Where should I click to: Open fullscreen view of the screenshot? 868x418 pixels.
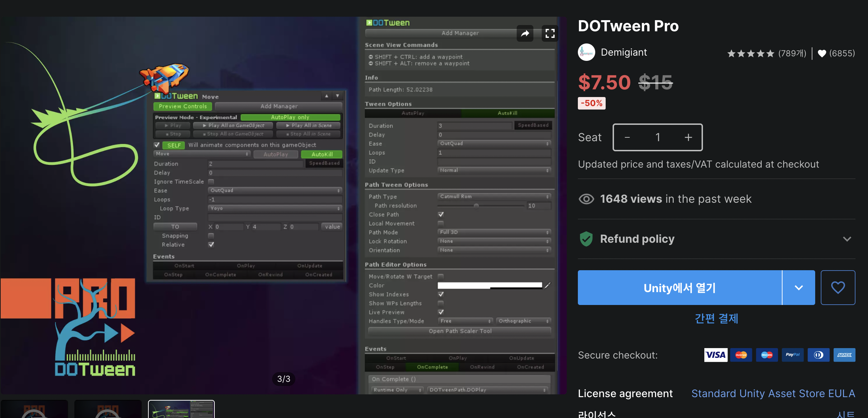coord(550,33)
